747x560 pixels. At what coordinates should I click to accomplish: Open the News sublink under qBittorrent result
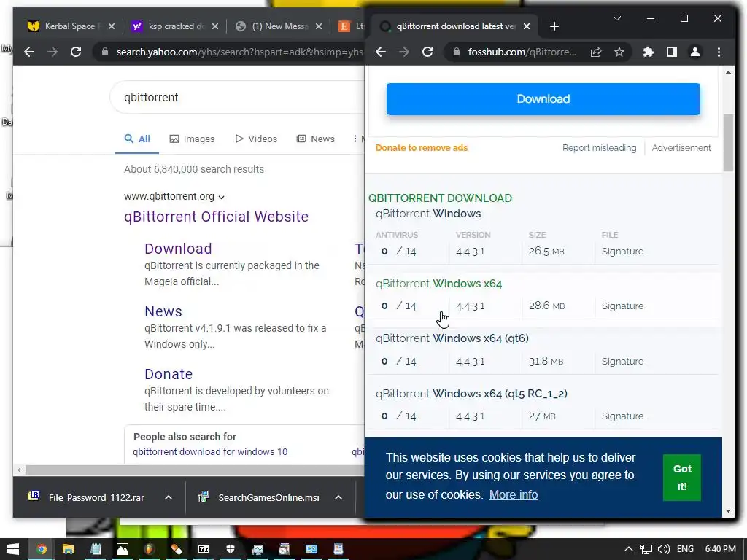point(163,311)
